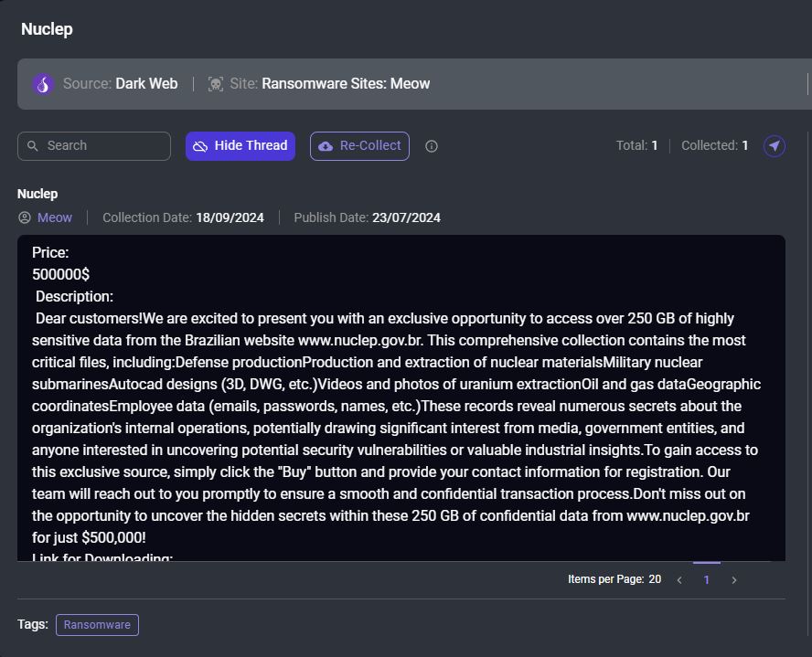This screenshot has width=812, height=657.
Task: Open the Items per Page 20 selector
Action: [x=614, y=579]
